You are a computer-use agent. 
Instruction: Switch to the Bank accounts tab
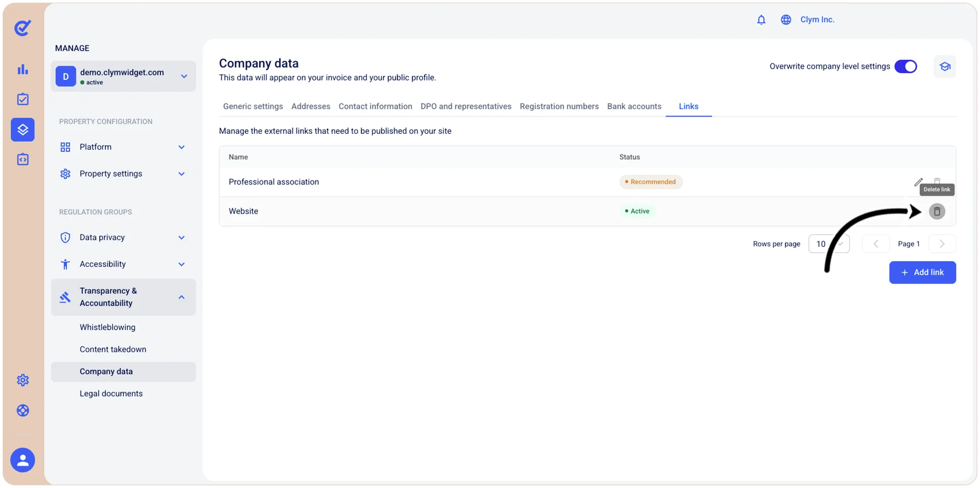click(x=634, y=106)
